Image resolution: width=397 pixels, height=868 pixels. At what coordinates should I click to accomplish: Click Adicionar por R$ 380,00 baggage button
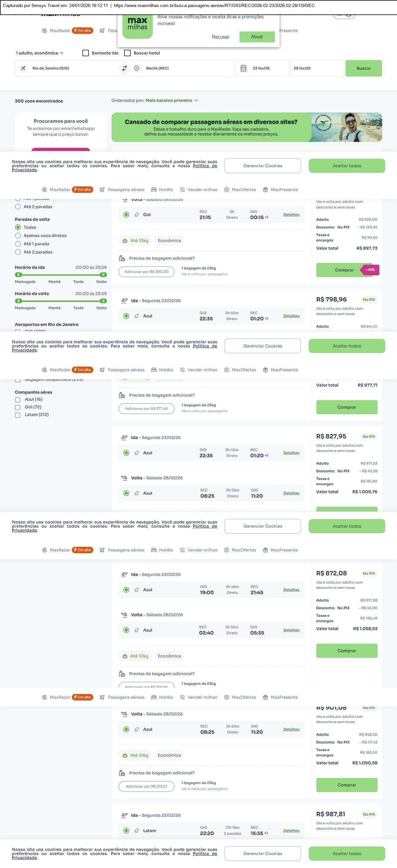[147, 271]
